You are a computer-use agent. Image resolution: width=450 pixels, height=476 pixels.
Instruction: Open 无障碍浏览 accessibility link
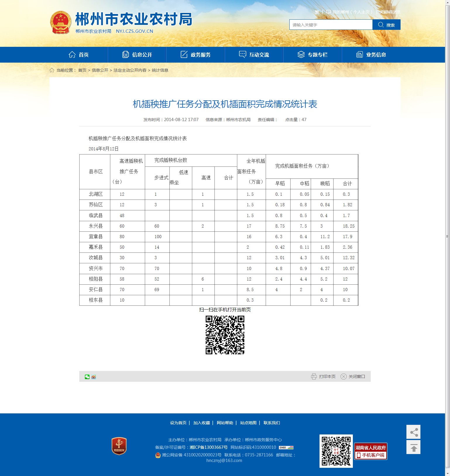click(x=390, y=12)
